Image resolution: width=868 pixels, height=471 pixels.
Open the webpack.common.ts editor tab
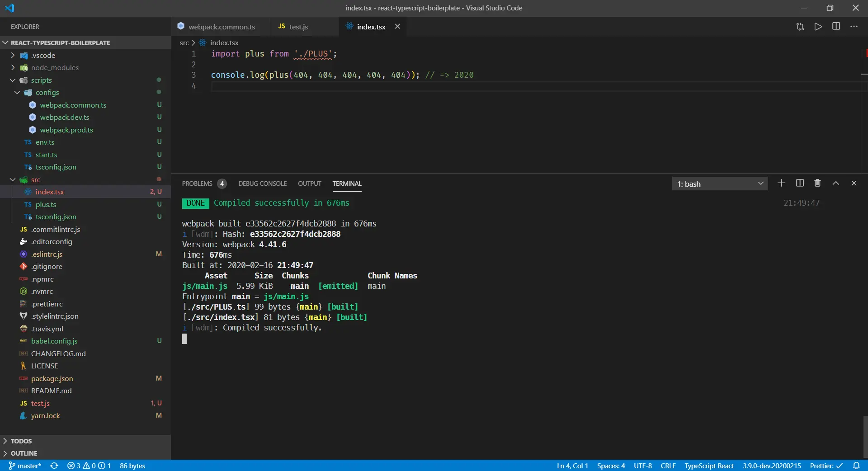coord(221,27)
